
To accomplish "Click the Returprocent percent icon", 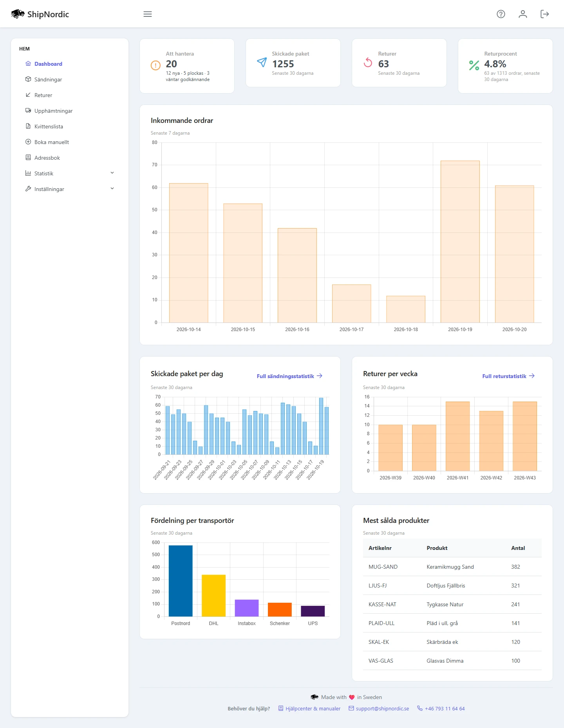I will pyautogui.click(x=474, y=65).
